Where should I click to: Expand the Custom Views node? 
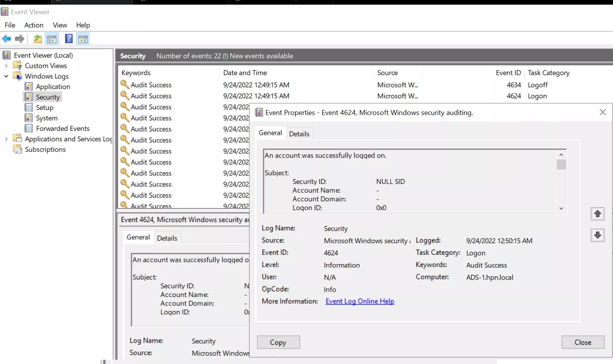(6, 66)
